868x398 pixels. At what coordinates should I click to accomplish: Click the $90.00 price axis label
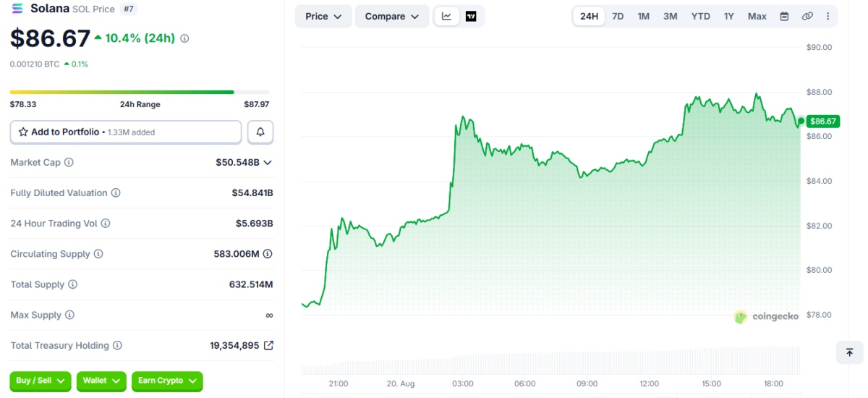pyautogui.click(x=819, y=47)
